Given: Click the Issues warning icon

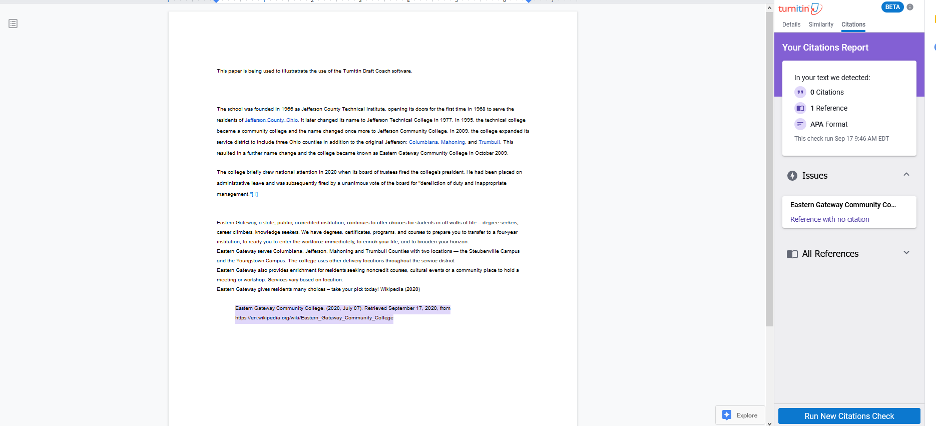Looking at the screenshot, I should (x=792, y=175).
